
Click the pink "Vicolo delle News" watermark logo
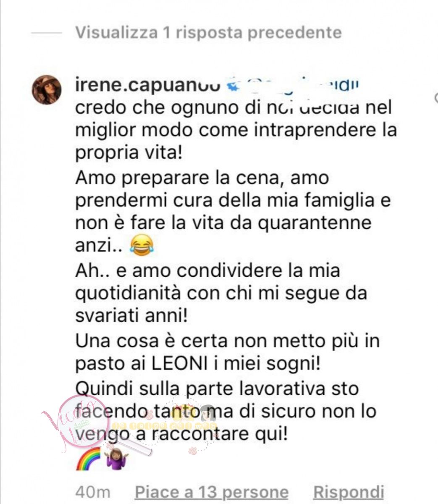78,423
